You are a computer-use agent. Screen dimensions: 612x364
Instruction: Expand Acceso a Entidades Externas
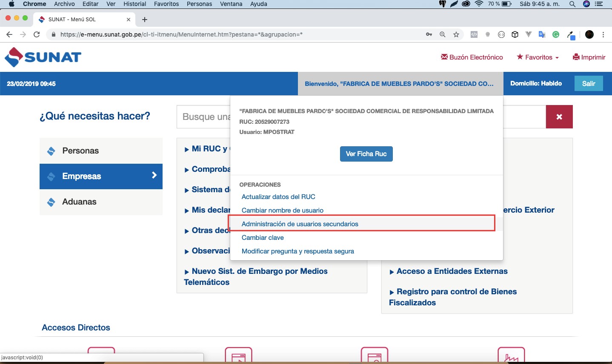449,271
